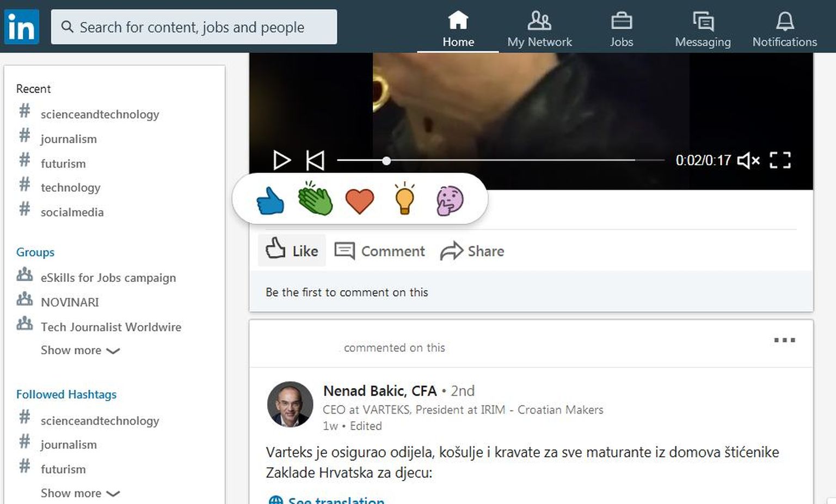Restart video using skip-back icon

point(315,160)
